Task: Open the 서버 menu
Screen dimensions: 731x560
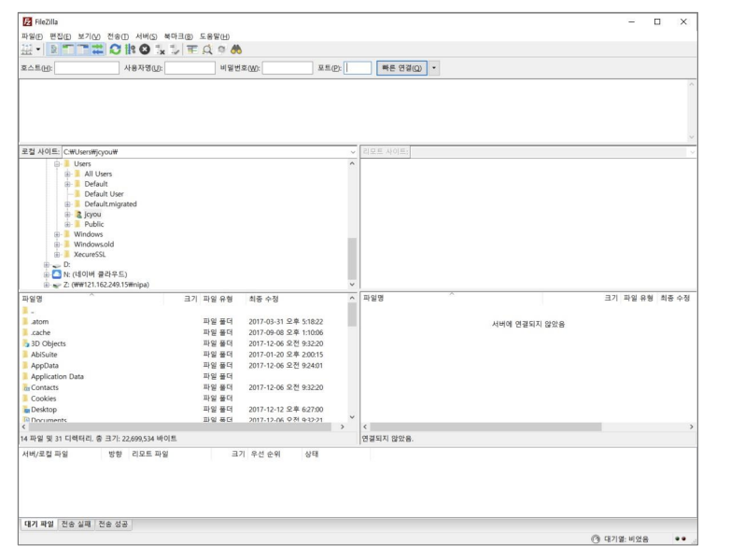Action: (x=146, y=36)
